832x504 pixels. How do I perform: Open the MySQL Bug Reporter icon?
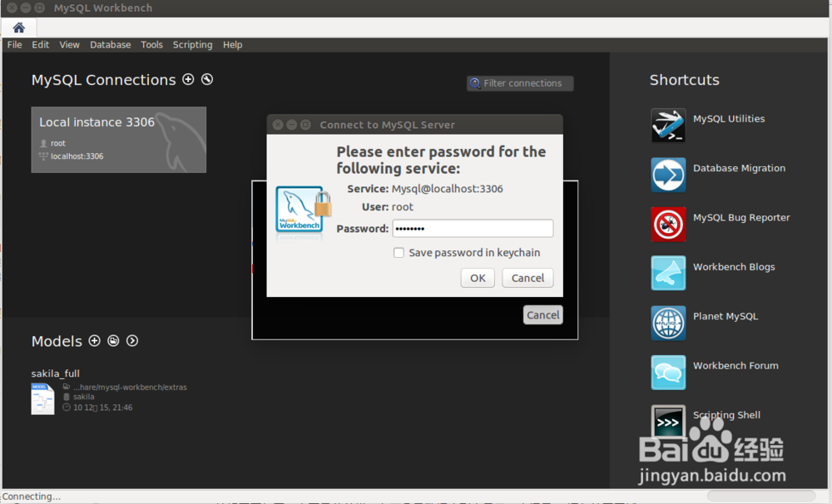click(x=668, y=224)
